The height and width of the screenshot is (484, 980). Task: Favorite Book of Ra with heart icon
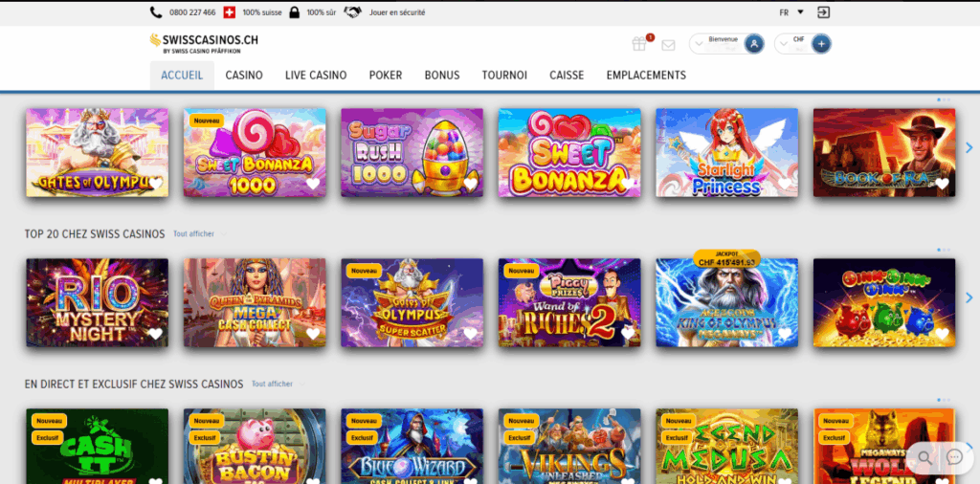pyautogui.click(x=943, y=184)
